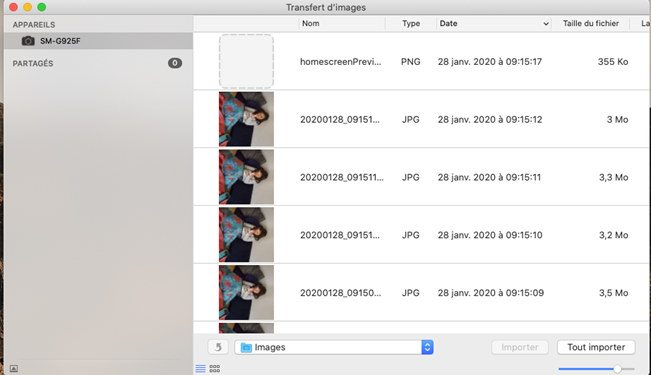Select thumbnail of photo dated 09:15:11
Screen dimensions: 651x375
coord(246,177)
